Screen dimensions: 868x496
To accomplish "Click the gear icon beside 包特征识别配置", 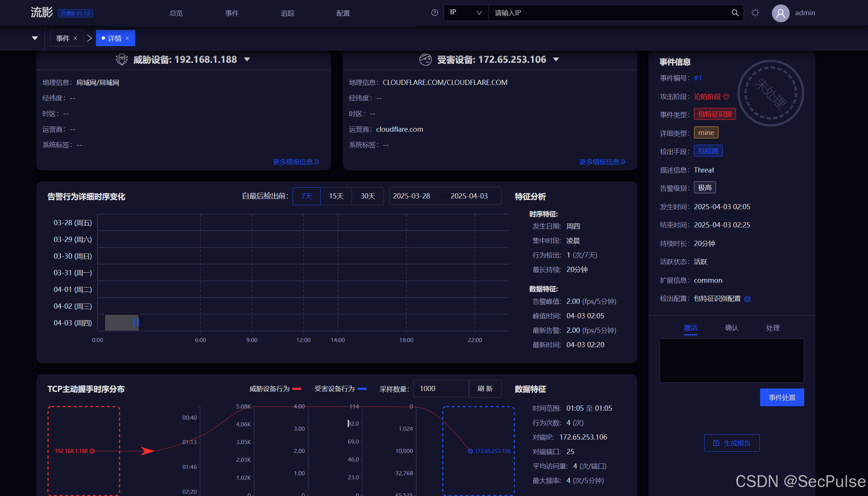I will [747, 299].
